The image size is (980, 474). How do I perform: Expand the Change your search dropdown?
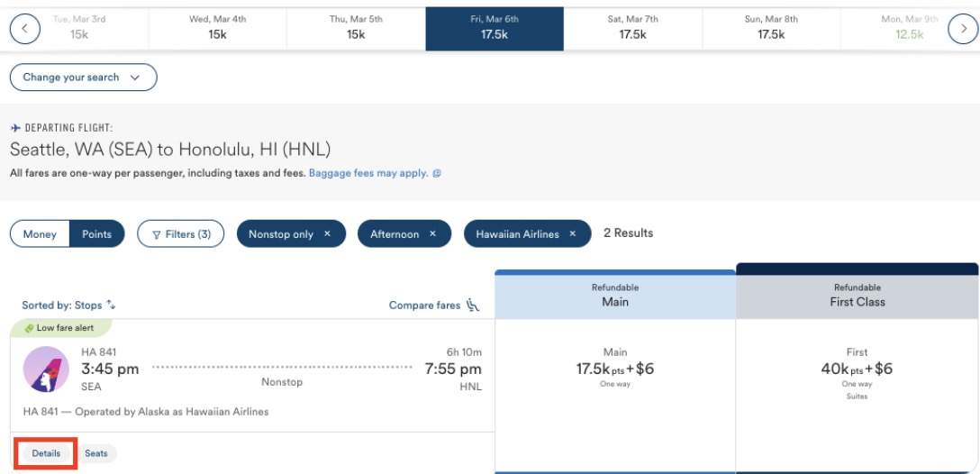[83, 77]
